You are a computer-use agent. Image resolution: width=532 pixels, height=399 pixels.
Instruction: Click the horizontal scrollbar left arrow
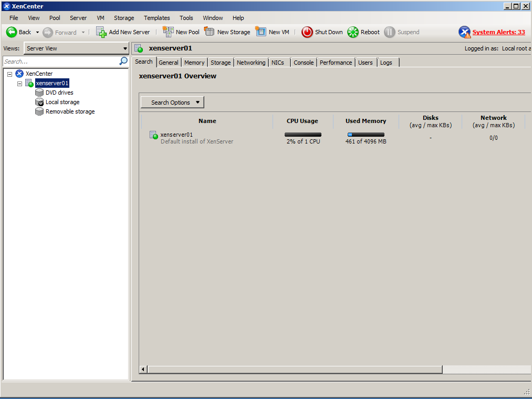coord(143,370)
